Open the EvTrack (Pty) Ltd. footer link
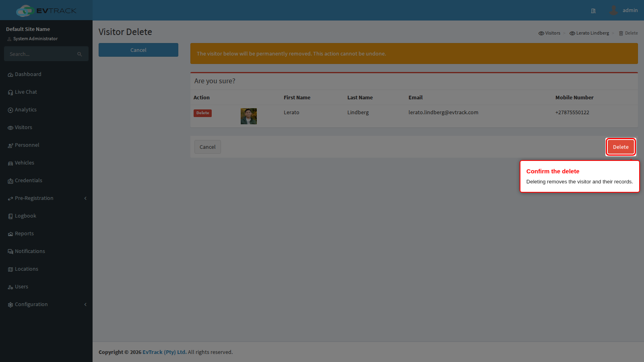This screenshot has height=362, width=644. click(x=165, y=352)
